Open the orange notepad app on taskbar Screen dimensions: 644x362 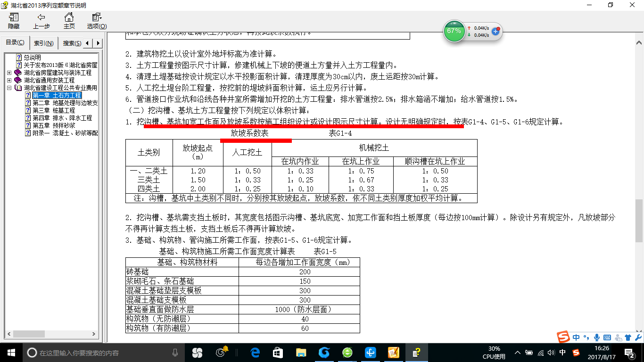pos(393,353)
